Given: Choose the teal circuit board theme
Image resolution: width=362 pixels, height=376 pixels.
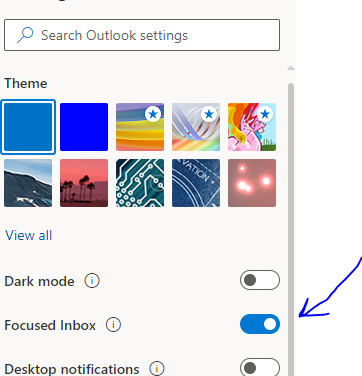Looking at the screenshot, I should pyautogui.click(x=140, y=183).
